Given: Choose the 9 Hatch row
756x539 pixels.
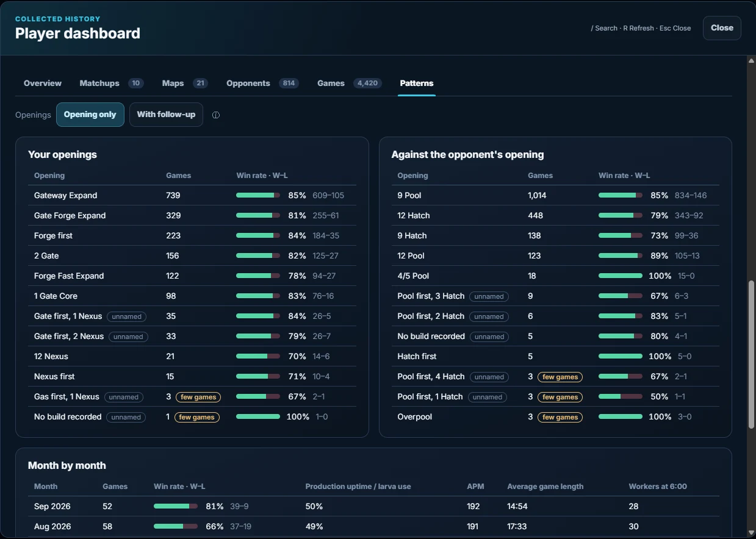Looking at the screenshot, I should [555, 236].
